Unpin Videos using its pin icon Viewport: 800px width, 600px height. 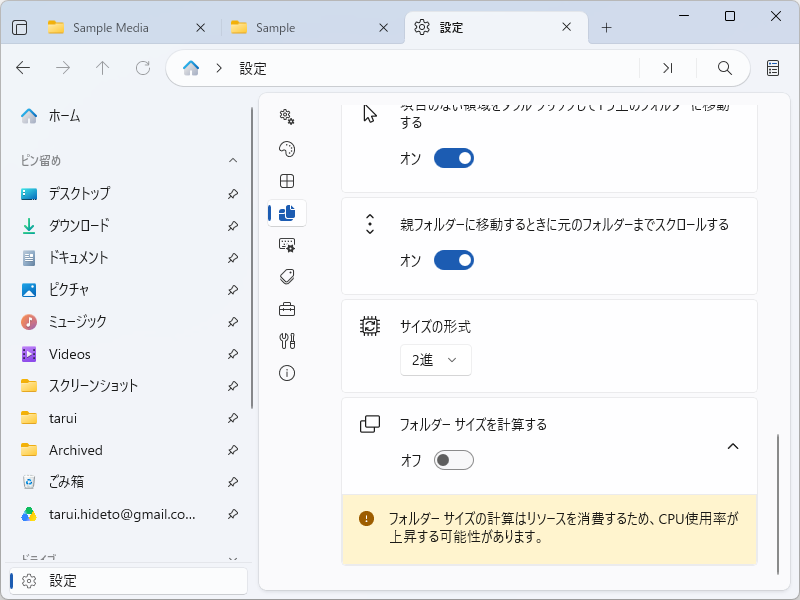pyautogui.click(x=233, y=354)
